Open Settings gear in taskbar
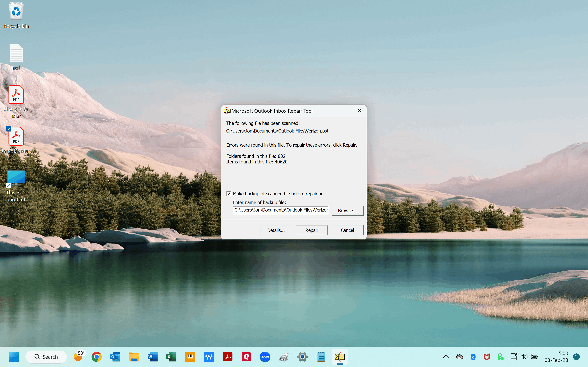 point(302,357)
